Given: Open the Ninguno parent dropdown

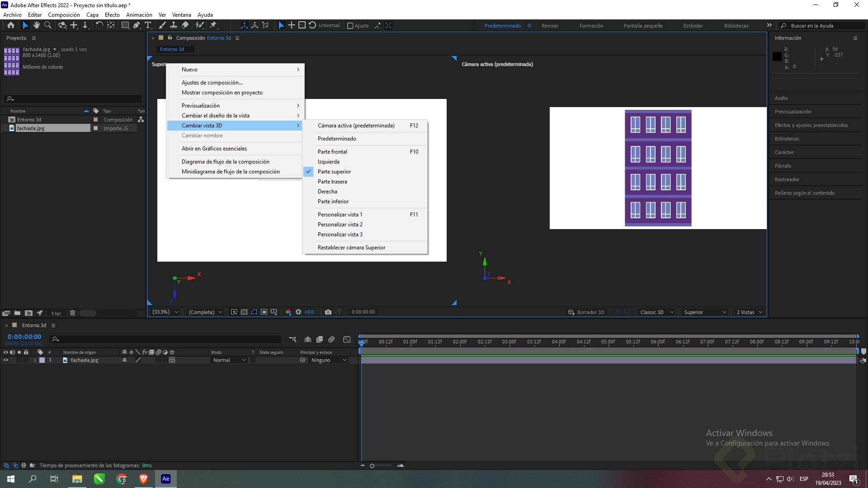Looking at the screenshot, I should click(328, 360).
